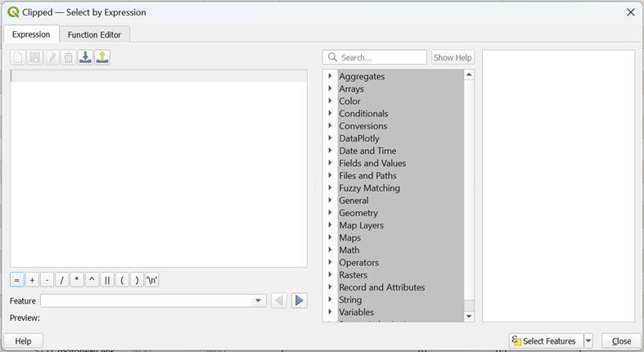This screenshot has width=644, height=352.
Task: Insert the string concatenation || operator
Action: [107, 280]
